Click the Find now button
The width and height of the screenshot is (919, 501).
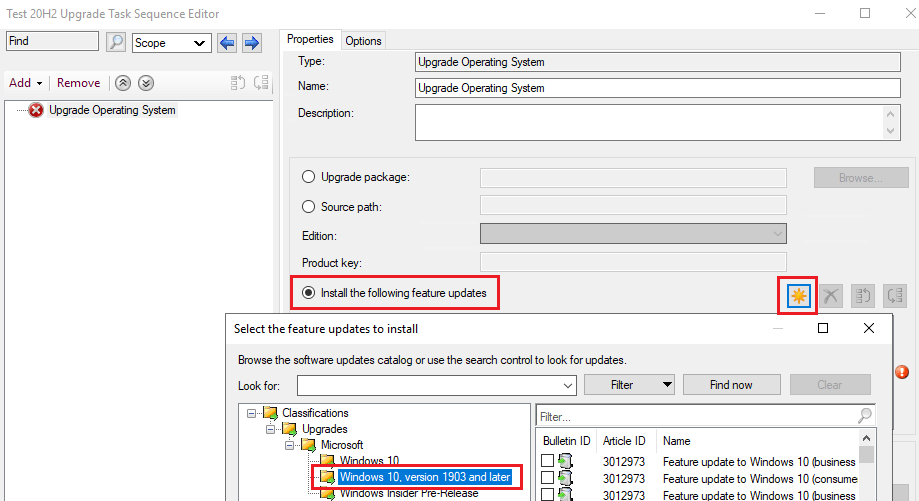(731, 385)
